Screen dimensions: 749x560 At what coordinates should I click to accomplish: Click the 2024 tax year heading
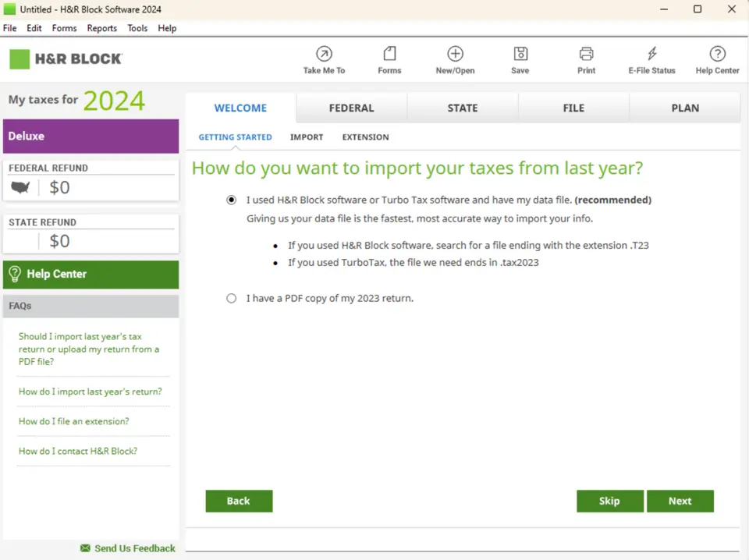tap(114, 101)
